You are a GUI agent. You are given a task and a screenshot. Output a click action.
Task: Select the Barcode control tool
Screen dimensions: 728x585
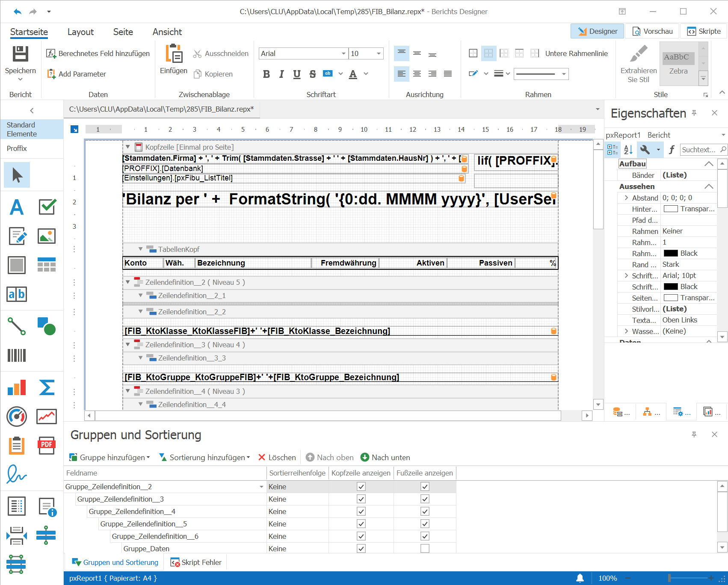pyautogui.click(x=17, y=355)
